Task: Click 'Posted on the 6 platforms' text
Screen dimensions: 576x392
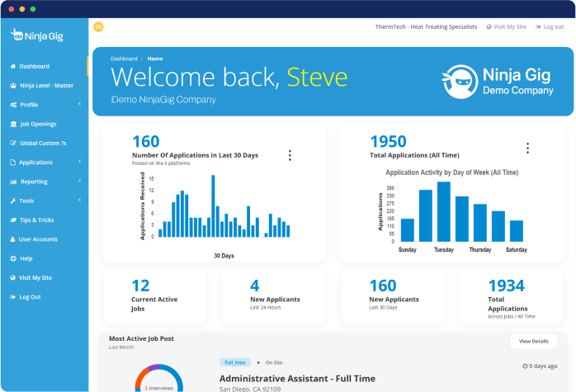Action: 161,163
